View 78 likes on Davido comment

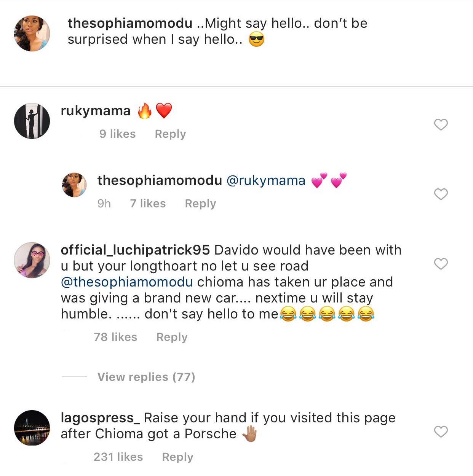[115, 337]
